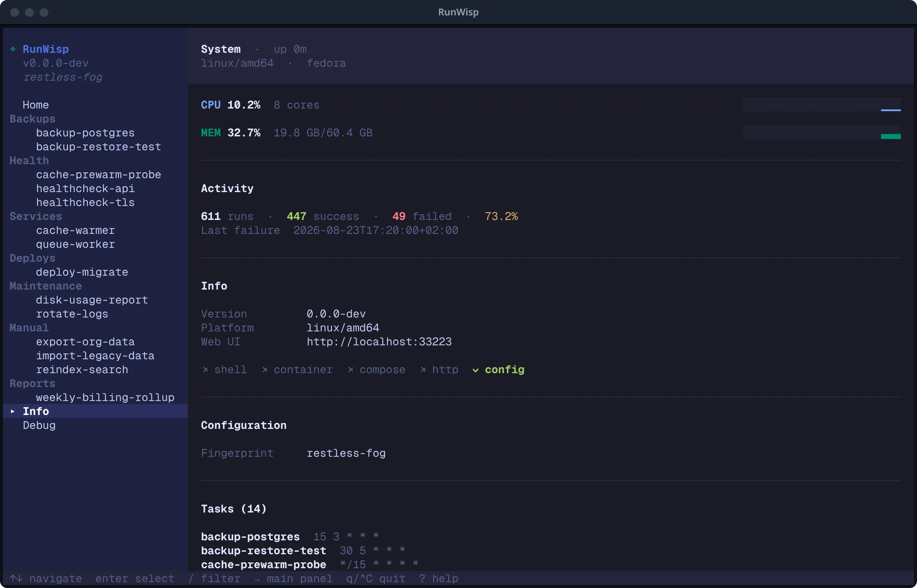Click the compose capability label
917x588 pixels.
(382, 370)
